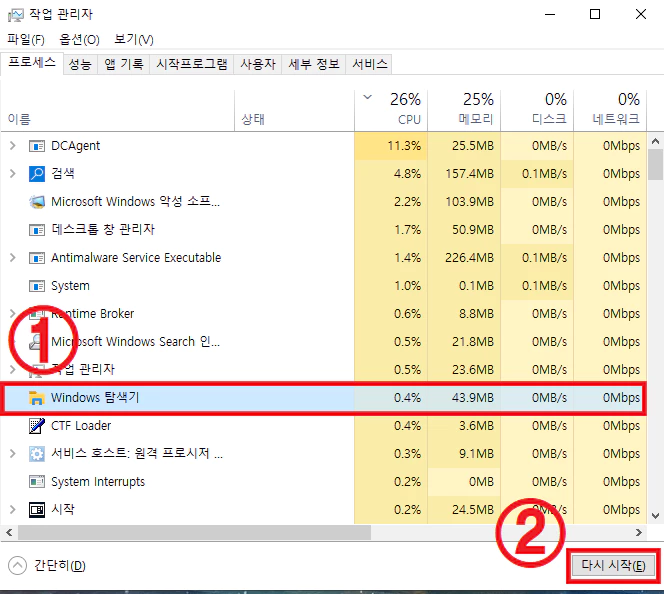664x594 pixels.
Task: Click the 157.4MB memory value
Action: pyautogui.click(x=469, y=174)
